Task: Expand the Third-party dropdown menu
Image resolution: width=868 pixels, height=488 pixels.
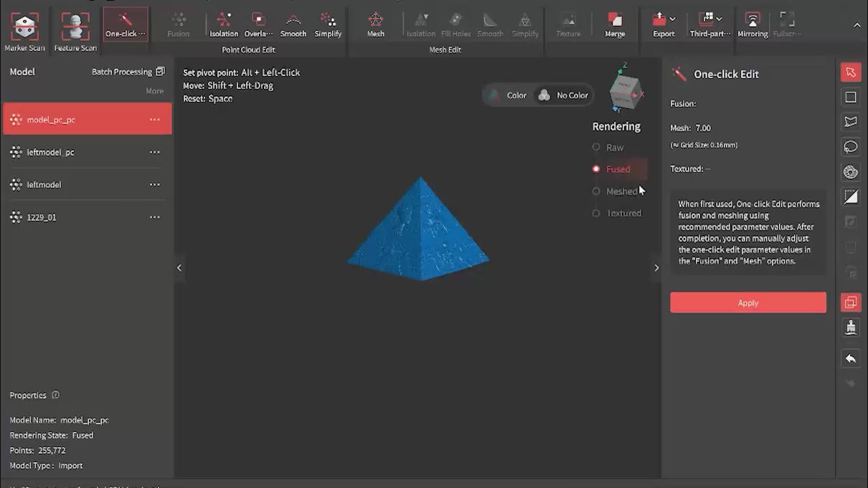Action: (x=719, y=19)
